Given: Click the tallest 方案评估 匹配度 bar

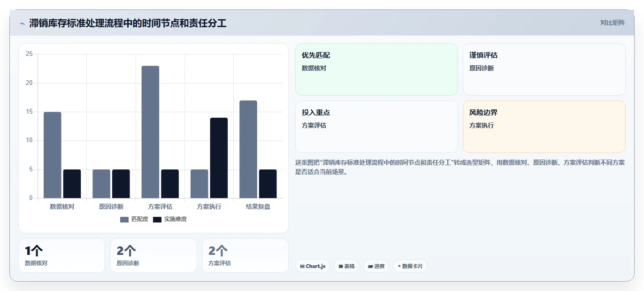Looking at the screenshot, I should [x=150, y=132].
